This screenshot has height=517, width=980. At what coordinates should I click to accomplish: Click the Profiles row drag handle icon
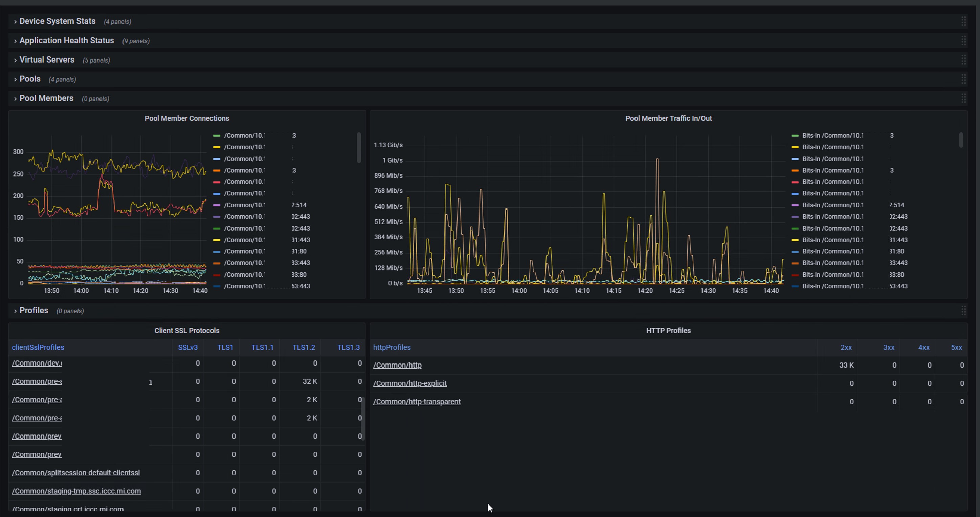[964, 311]
